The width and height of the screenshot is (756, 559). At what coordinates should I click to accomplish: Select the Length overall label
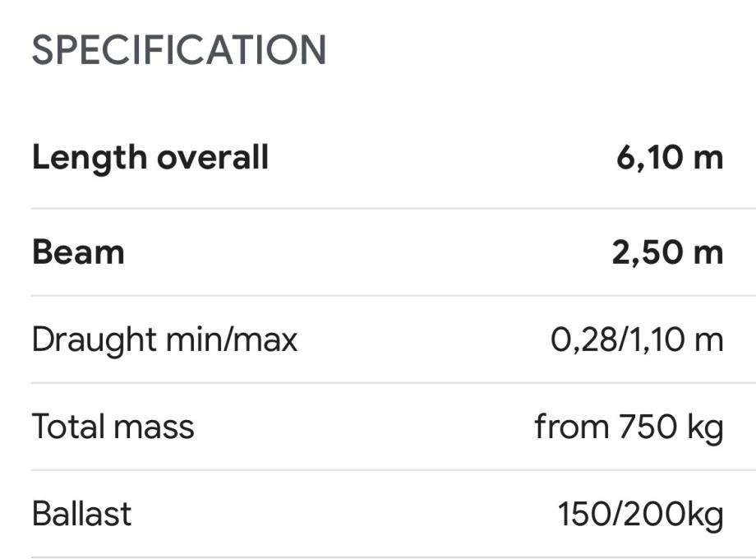(x=150, y=157)
